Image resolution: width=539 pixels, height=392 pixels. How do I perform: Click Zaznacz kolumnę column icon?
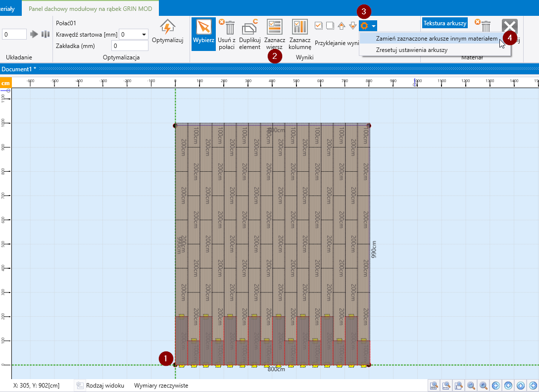coord(299,28)
